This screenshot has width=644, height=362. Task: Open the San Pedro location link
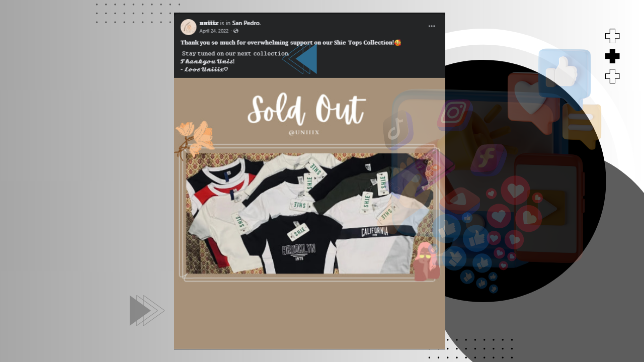click(246, 23)
